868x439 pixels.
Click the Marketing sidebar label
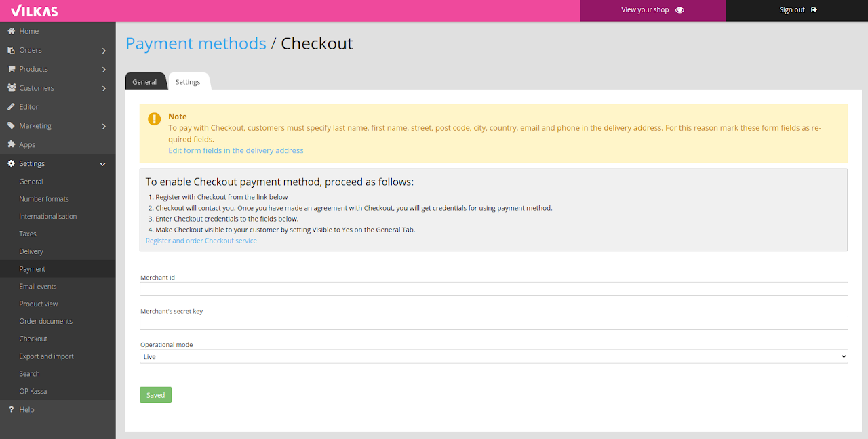coord(35,126)
